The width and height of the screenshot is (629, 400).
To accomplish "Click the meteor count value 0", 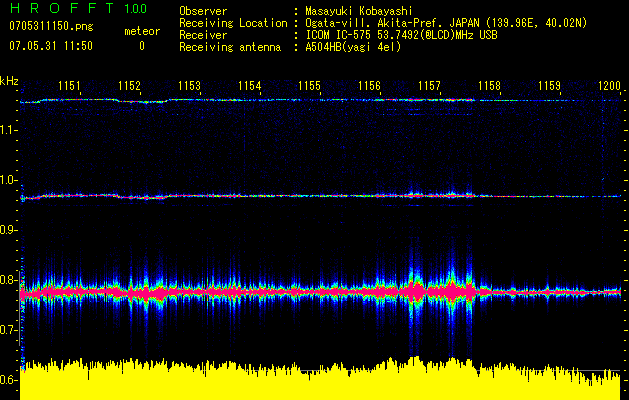I will (x=142, y=46).
